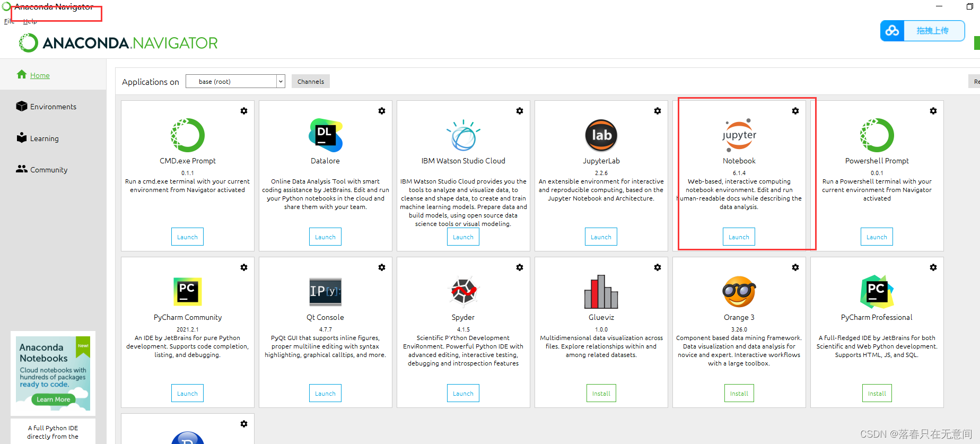Image resolution: width=980 pixels, height=444 pixels.
Task: Click the Anaconda Navigator logo in header
Action: coord(118,43)
